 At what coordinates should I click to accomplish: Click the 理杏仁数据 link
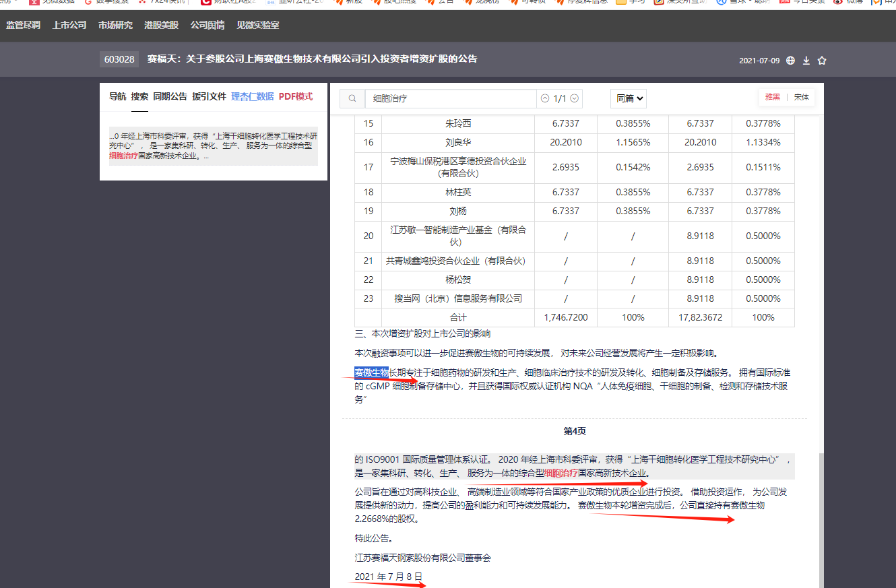(253, 96)
